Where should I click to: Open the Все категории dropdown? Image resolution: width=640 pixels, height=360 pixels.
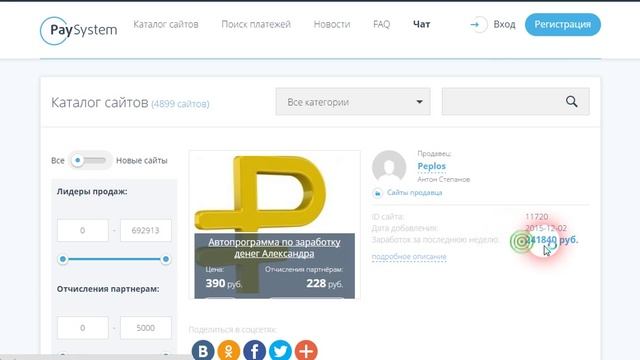tap(353, 102)
